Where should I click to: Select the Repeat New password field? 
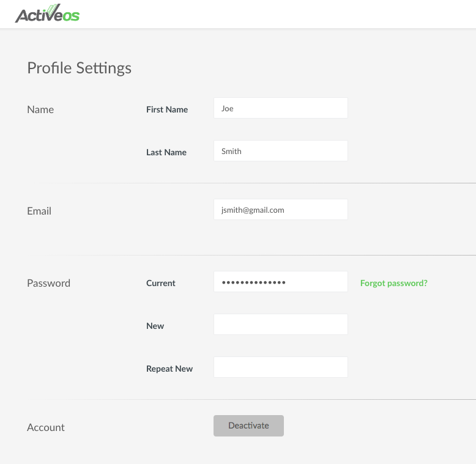[x=280, y=367]
